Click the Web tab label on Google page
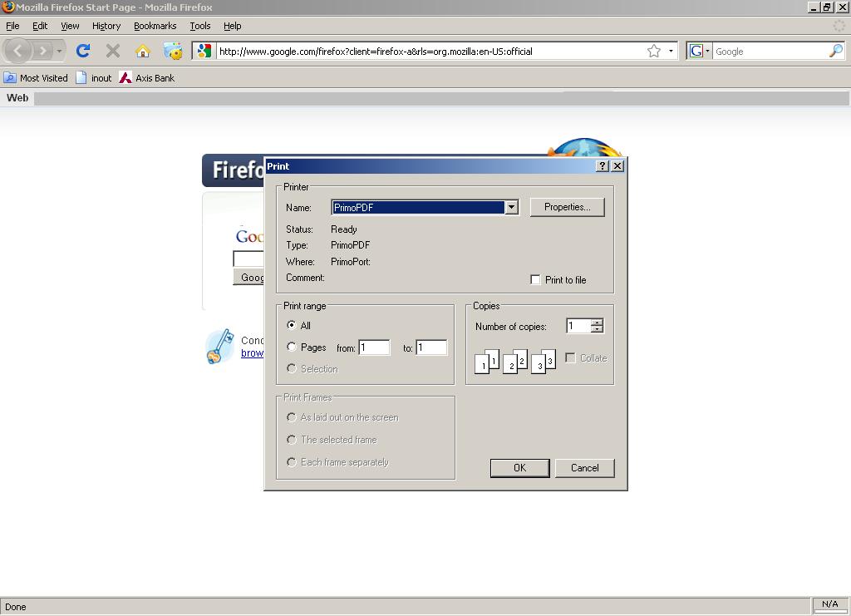 click(x=17, y=98)
